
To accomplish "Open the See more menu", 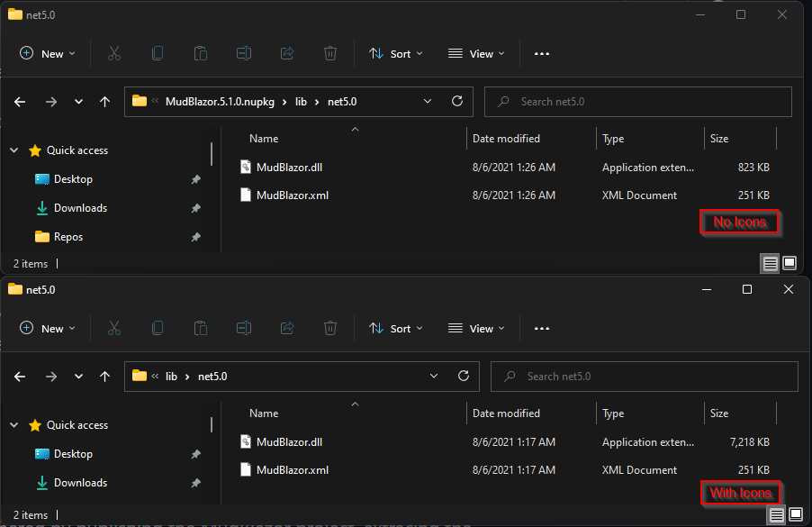I will (541, 53).
